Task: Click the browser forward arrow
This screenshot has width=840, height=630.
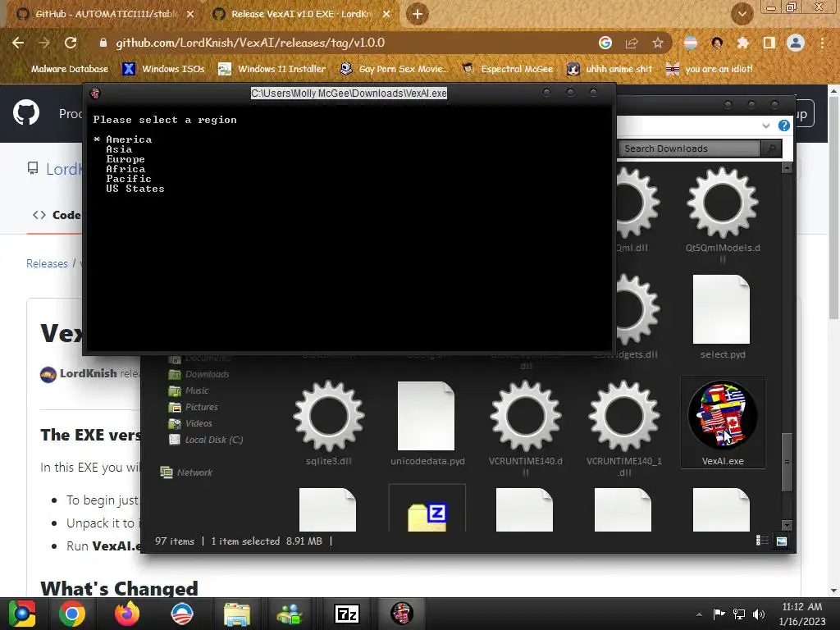Action: [x=44, y=43]
